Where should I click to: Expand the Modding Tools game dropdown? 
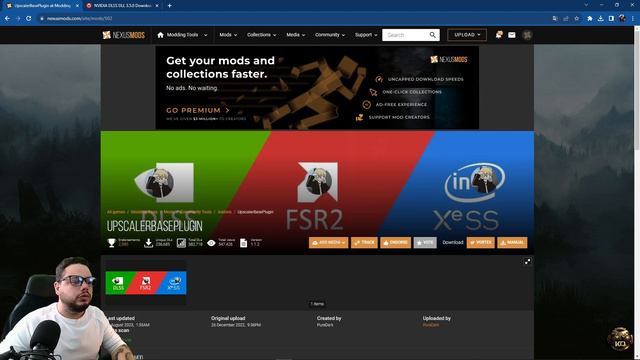point(206,35)
